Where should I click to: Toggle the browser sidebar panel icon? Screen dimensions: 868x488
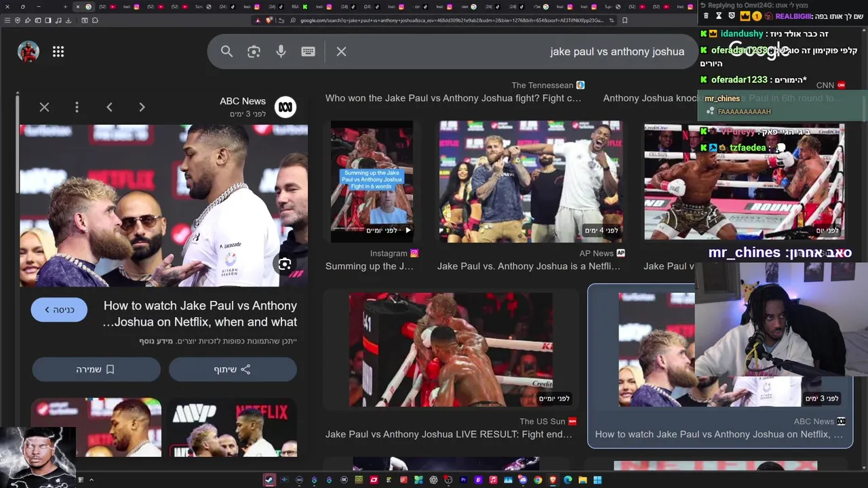coord(48,20)
